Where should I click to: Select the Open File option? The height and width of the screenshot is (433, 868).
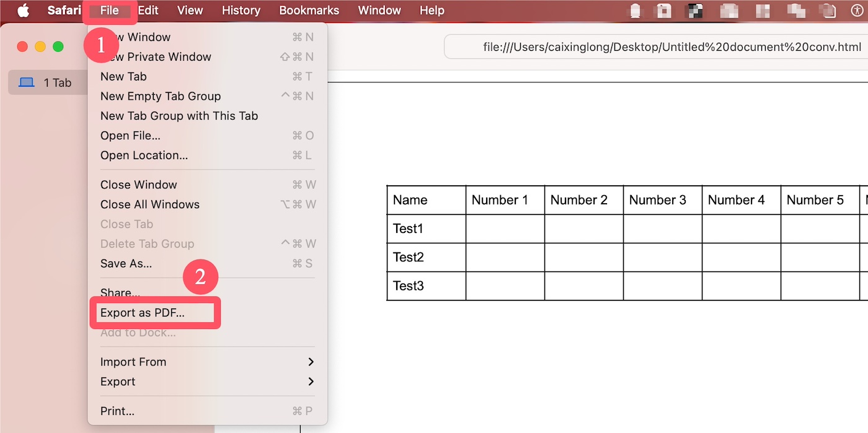point(131,135)
